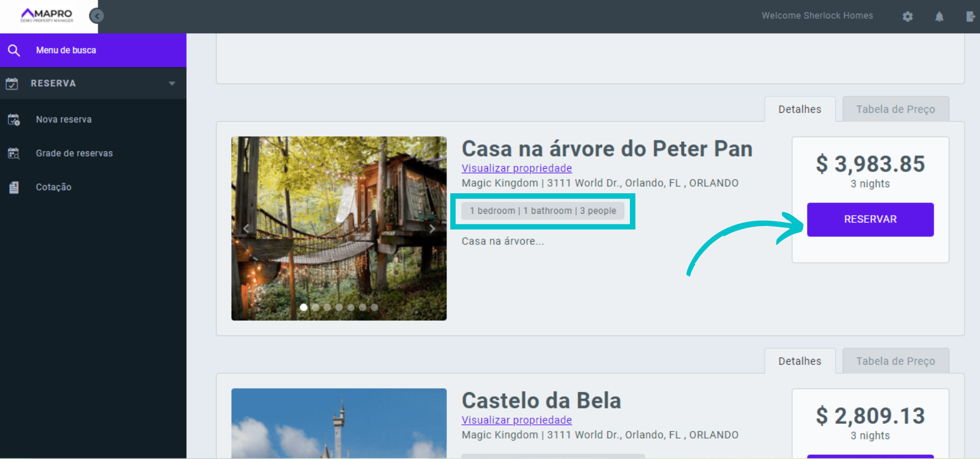
Task: Click the logout icon in header
Action: pos(970,16)
